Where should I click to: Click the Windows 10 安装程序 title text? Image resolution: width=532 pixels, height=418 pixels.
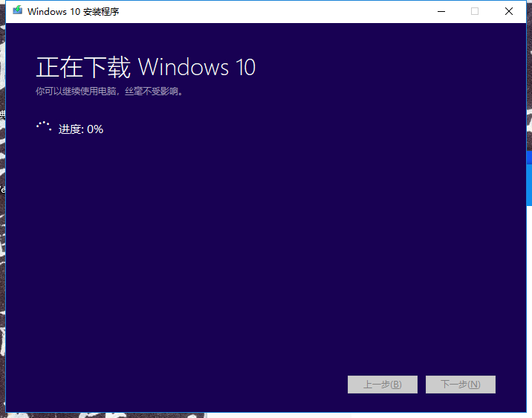(74, 12)
